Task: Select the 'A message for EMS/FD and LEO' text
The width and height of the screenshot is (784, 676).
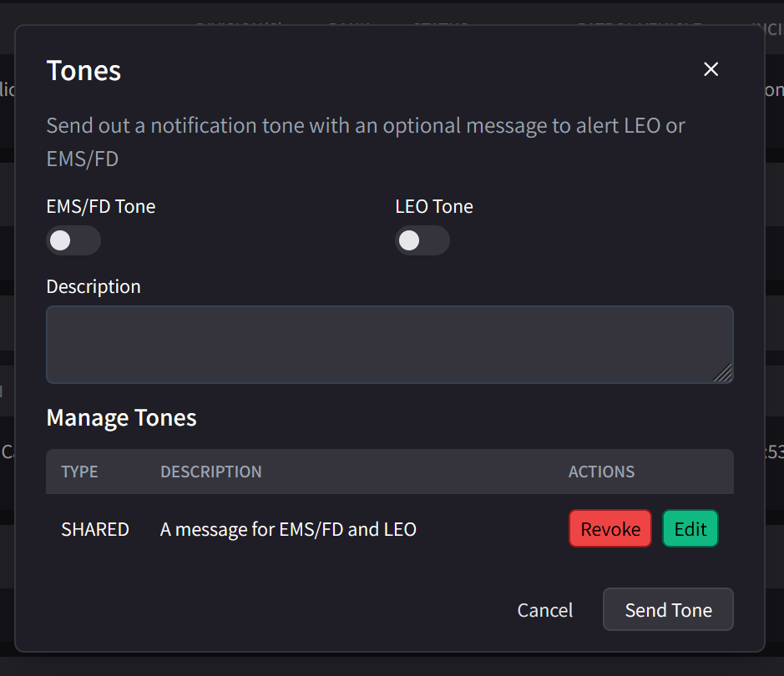Action: tap(288, 529)
